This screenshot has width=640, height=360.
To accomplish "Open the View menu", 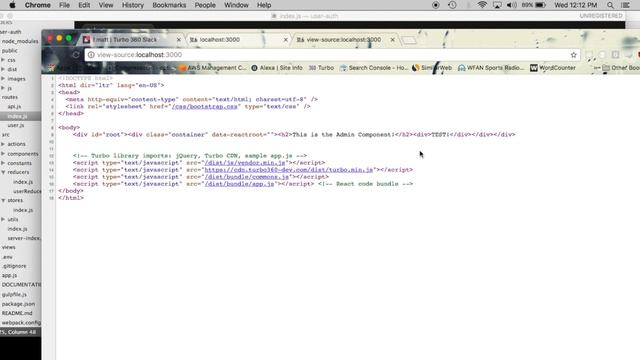I will (106, 5).
